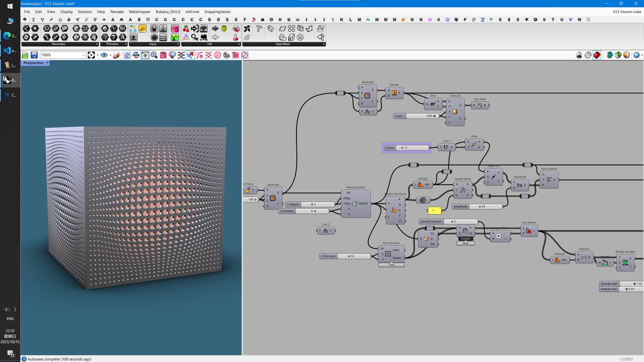Screen dimensions: 644x362
Task: Toggle the shaded preview mode (red icon)
Action: (x=597, y=55)
